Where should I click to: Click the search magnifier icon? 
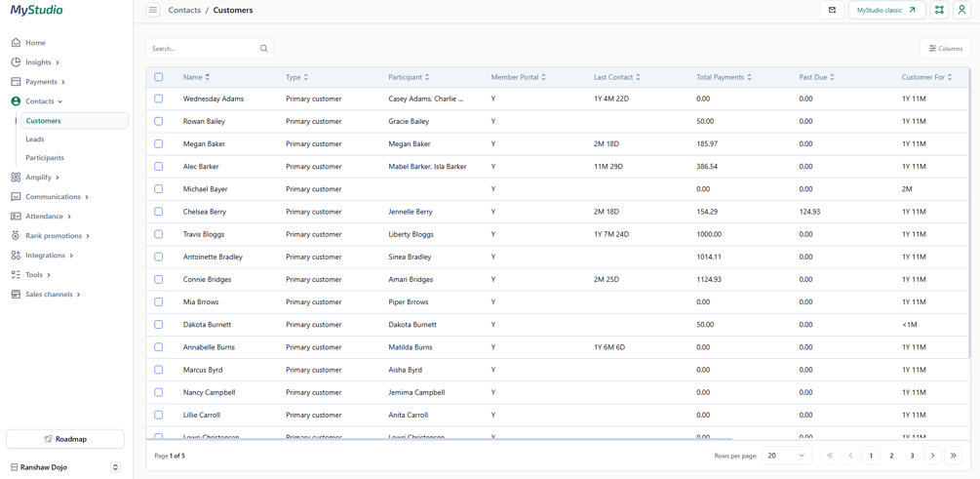click(263, 48)
